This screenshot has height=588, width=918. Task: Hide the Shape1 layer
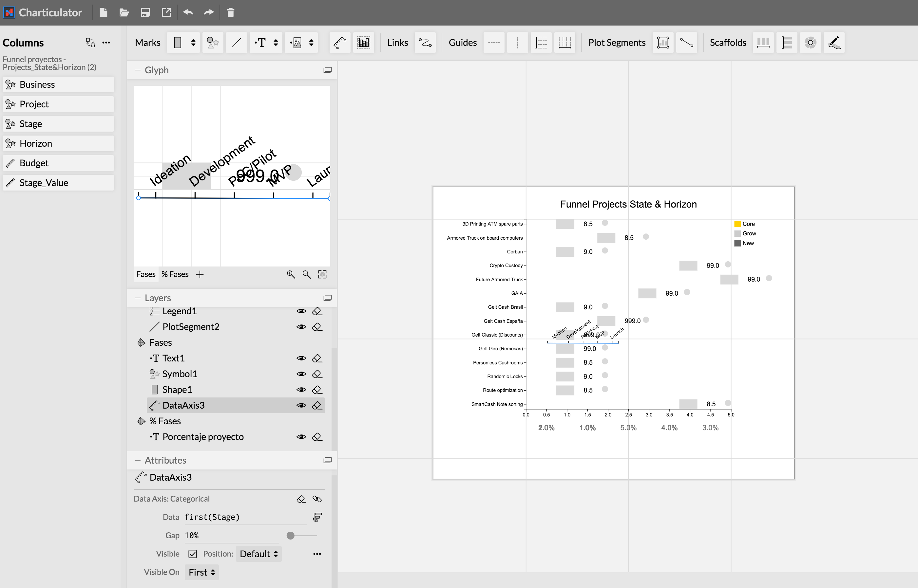(301, 390)
